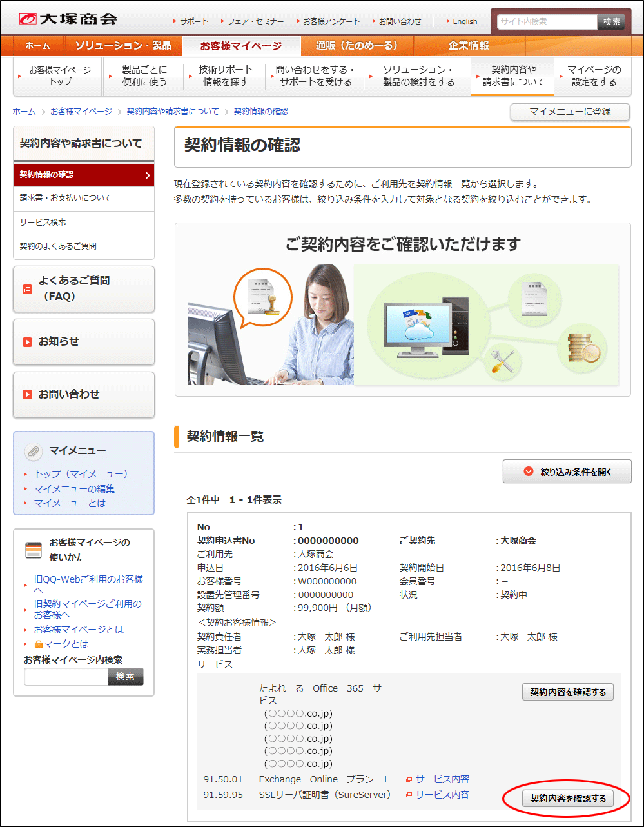Expand the filter conditions with 絞り込み条件を開く
Image resolution: width=644 pixels, height=827 pixels.
[567, 472]
